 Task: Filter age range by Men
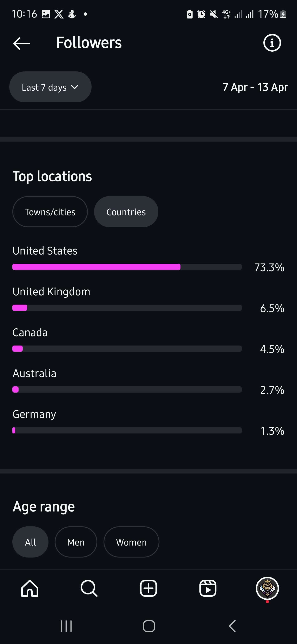pyautogui.click(x=76, y=542)
